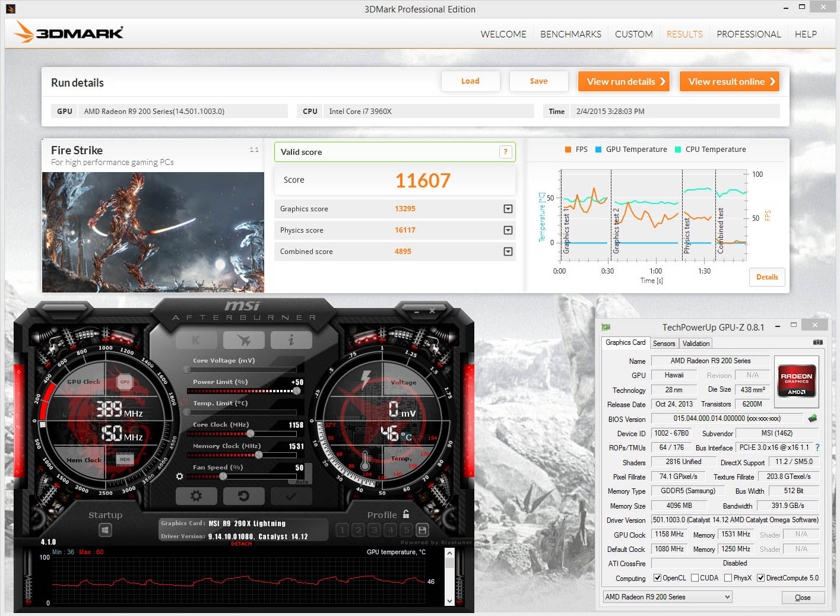Click the GPU-Z BIOS save chip icon
The height and width of the screenshot is (616, 840).
point(812,418)
